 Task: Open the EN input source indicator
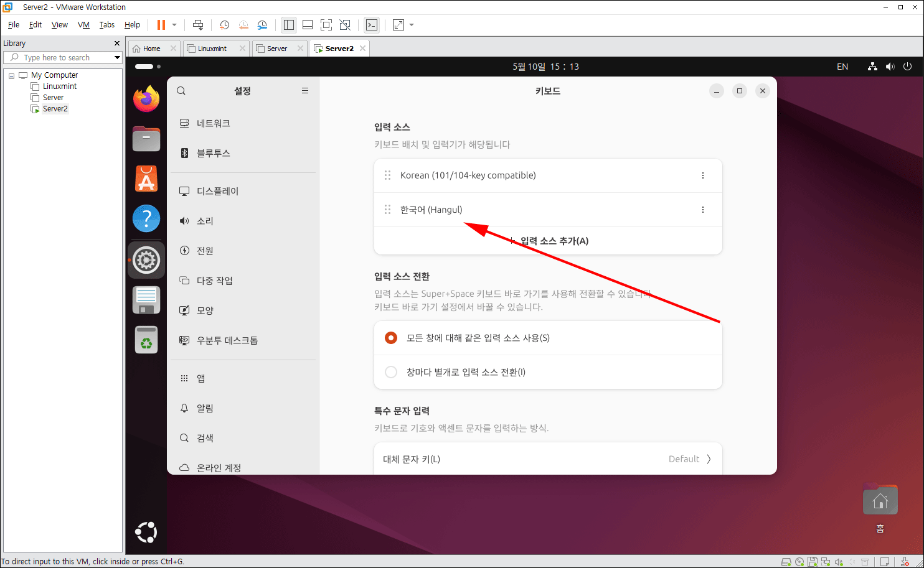(842, 67)
